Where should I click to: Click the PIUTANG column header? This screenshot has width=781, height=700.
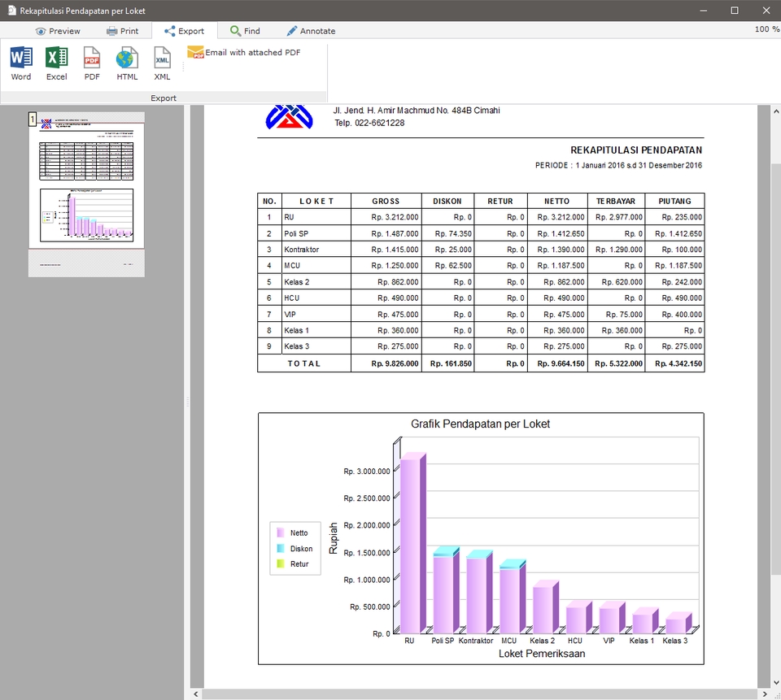pyautogui.click(x=674, y=201)
